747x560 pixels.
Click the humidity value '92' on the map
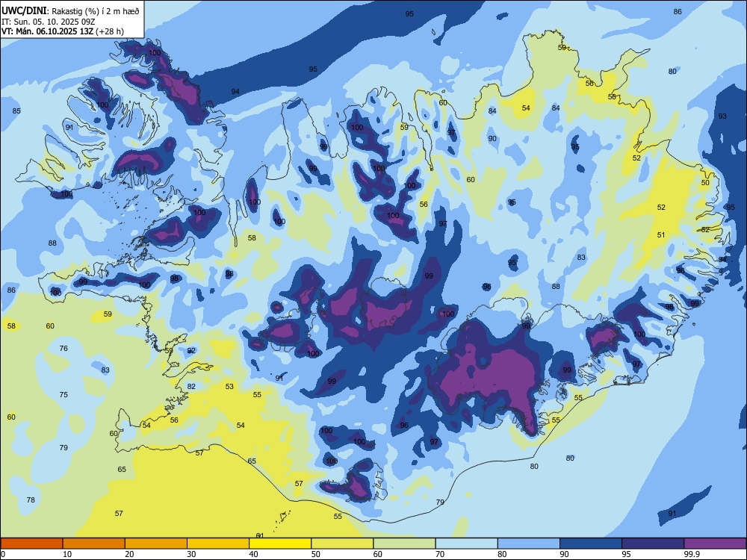pyautogui.click(x=191, y=350)
